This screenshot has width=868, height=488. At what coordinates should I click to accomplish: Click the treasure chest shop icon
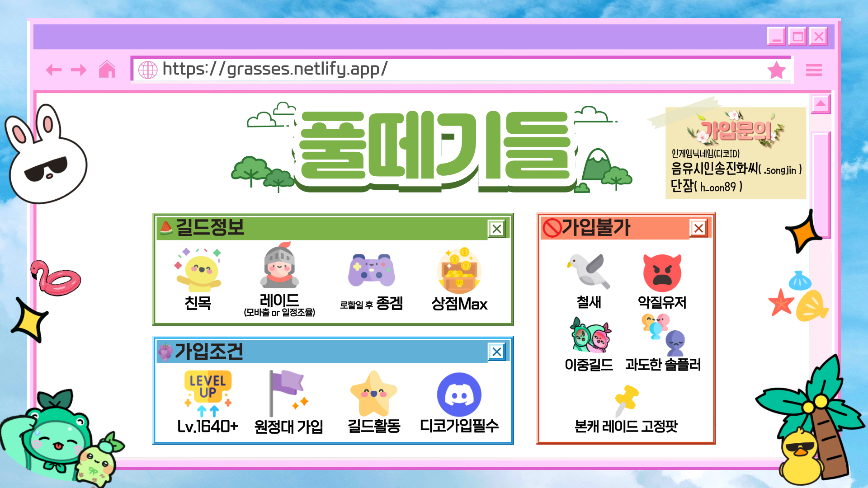459,271
